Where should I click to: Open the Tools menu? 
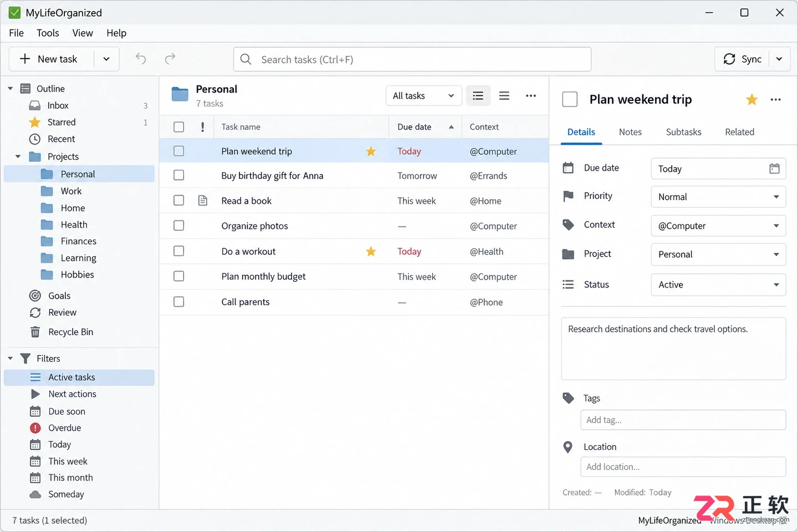point(48,33)
